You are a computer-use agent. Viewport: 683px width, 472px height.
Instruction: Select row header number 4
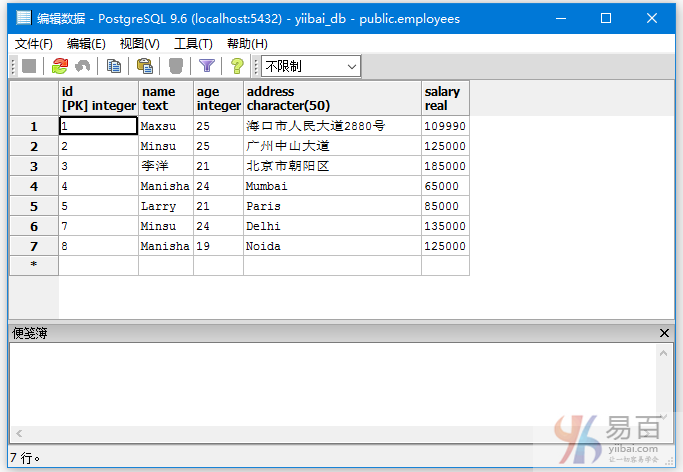point(34,186)
